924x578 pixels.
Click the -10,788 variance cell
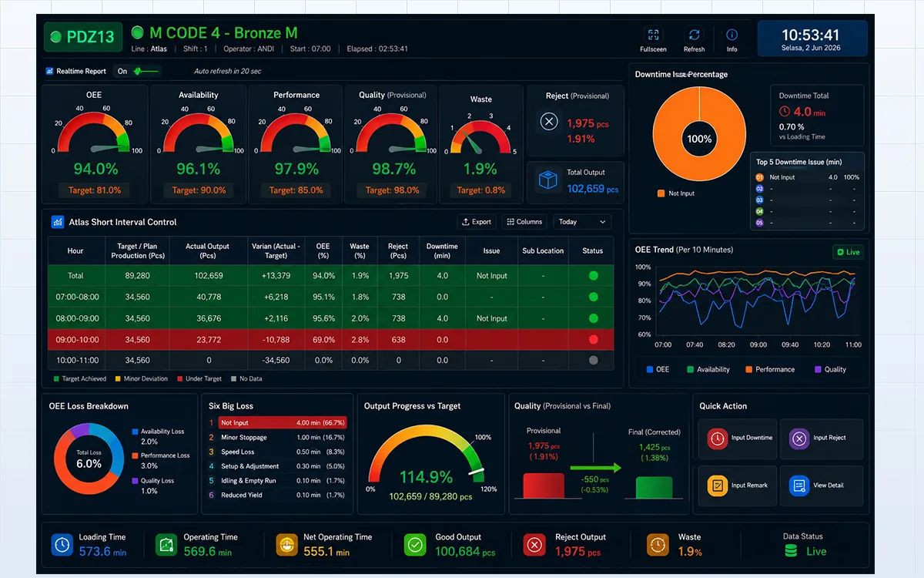point(276,339)
